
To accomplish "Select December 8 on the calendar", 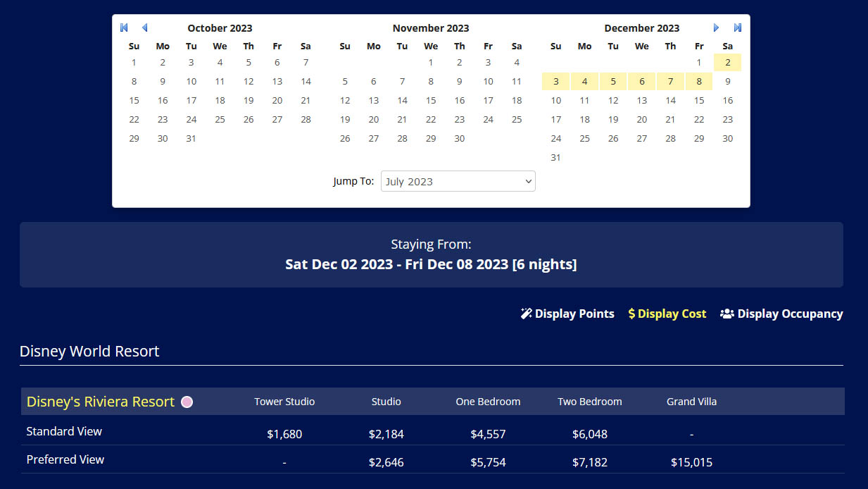I will click(x=699, y=82).
